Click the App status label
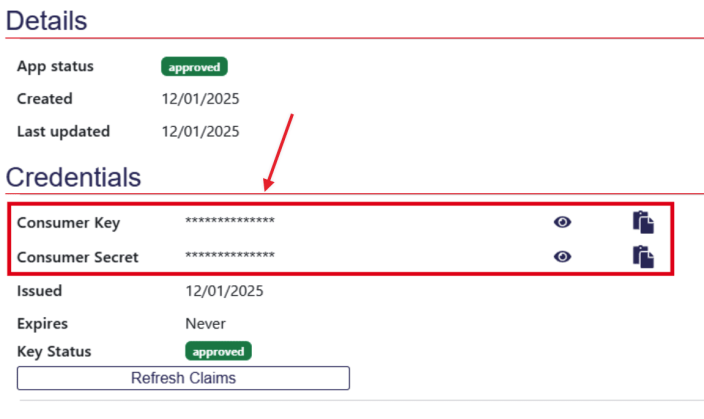704x419 pixels. [x=55, y=67]
